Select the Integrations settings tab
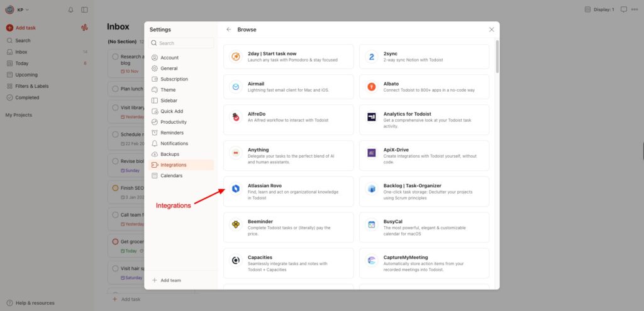 (x=181, y=165)
